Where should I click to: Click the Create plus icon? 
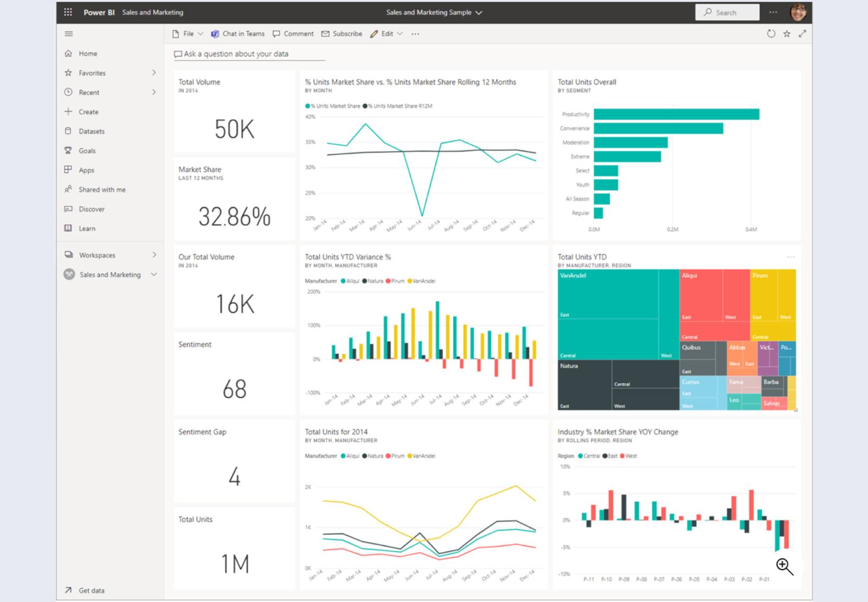[68, 112]
